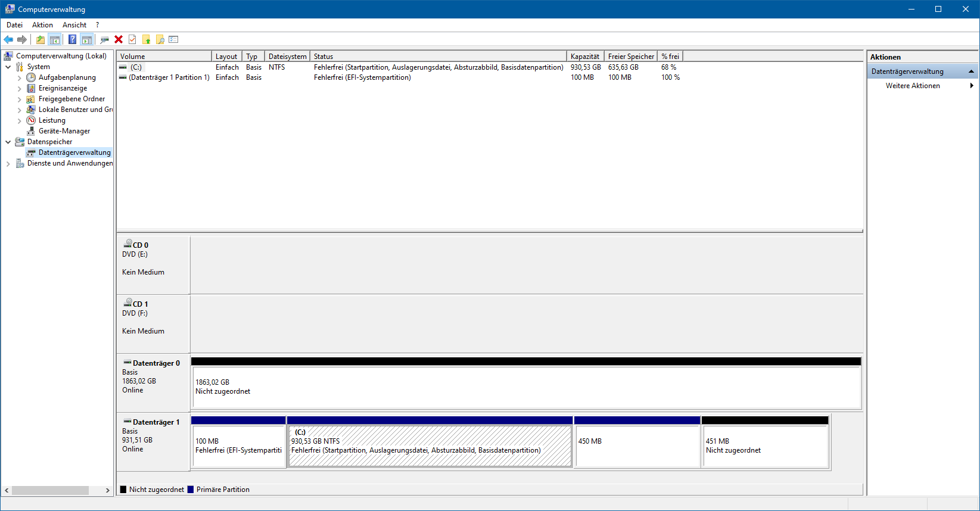The width and height of the screenshot is (980, 511).
Task: Click the page with checkmark properties icon
Action: (x=132, y=39)
